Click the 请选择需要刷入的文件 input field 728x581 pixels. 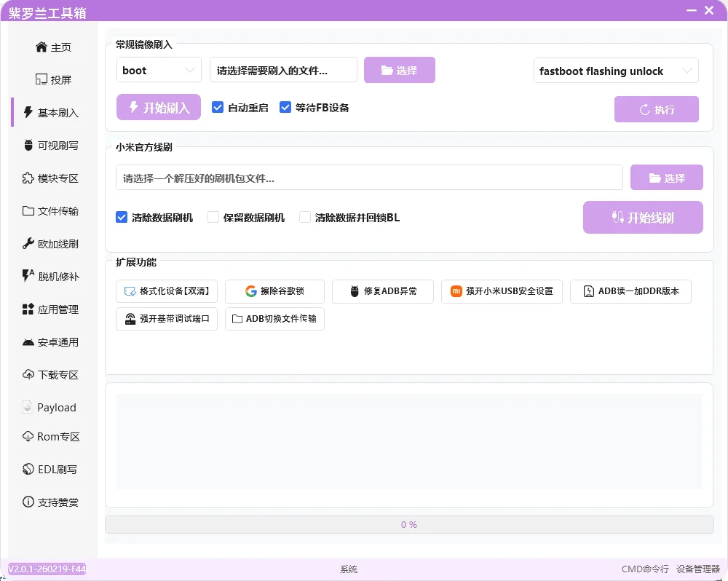283,70
